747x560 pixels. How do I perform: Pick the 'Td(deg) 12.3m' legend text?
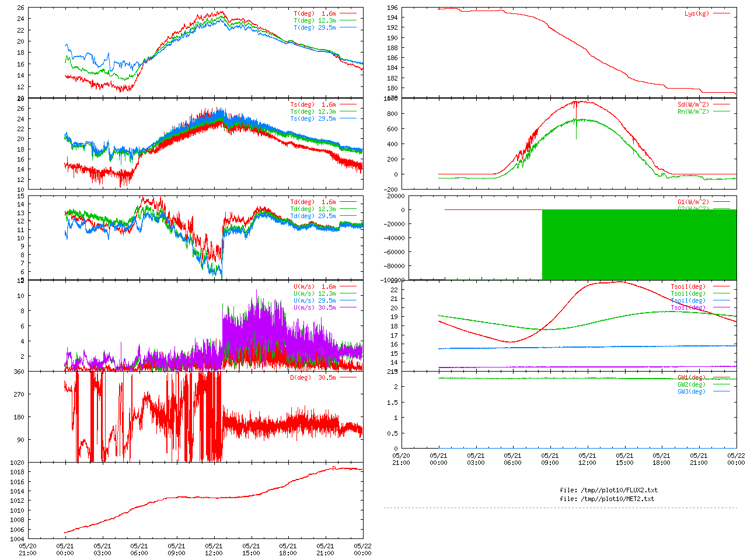tap(313, 209)
